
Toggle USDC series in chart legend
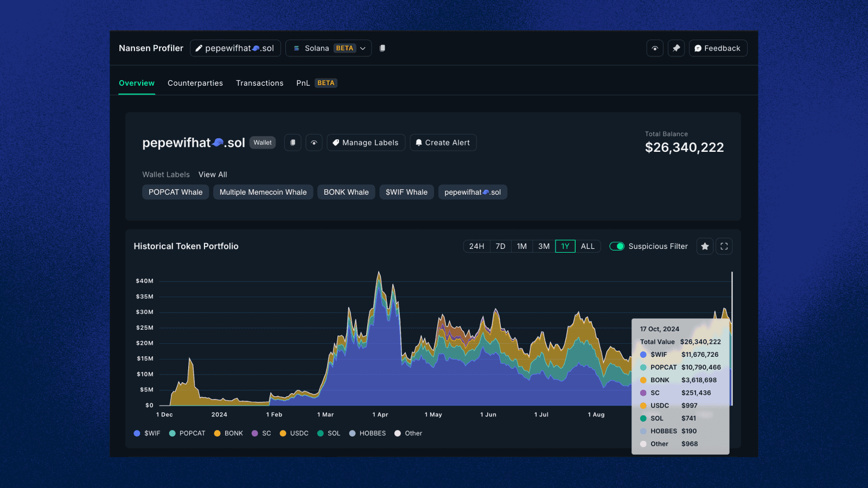click(x=294, y=433)
